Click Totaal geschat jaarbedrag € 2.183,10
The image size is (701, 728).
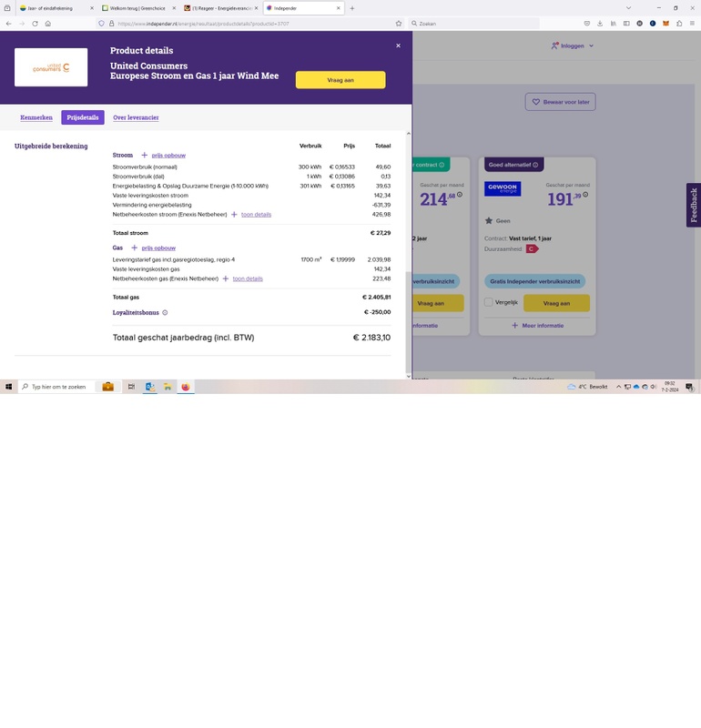point(371,338)
